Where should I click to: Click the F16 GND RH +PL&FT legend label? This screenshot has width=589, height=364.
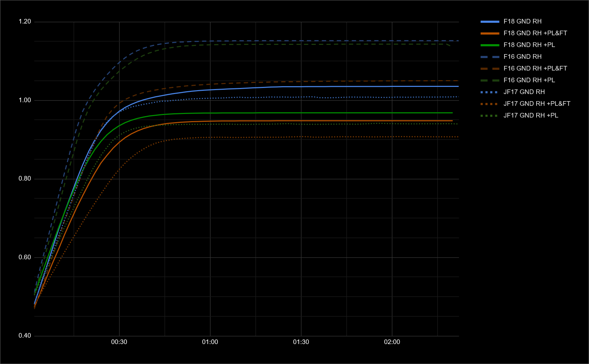(x=535, y=68)
